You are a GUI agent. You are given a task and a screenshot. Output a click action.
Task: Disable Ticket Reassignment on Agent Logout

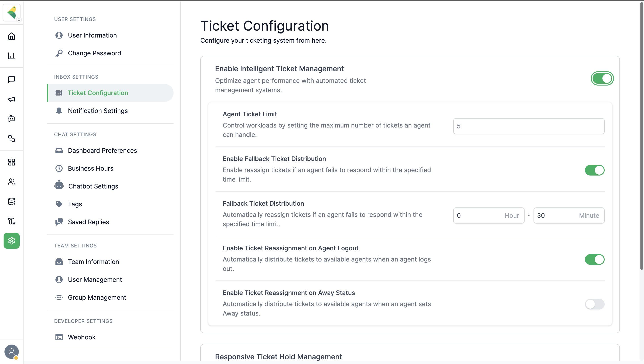[594, 259]
